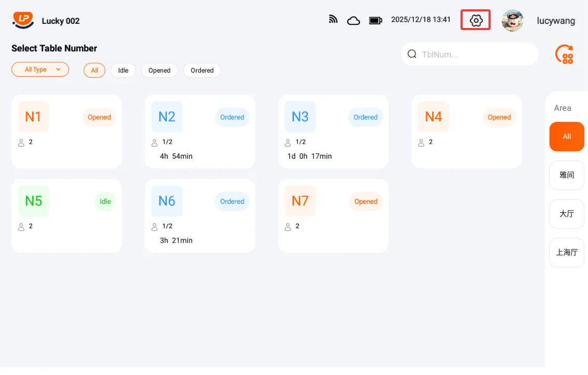Click the cloud sync status icon
The image size is (588, 375).
[353, 21]
